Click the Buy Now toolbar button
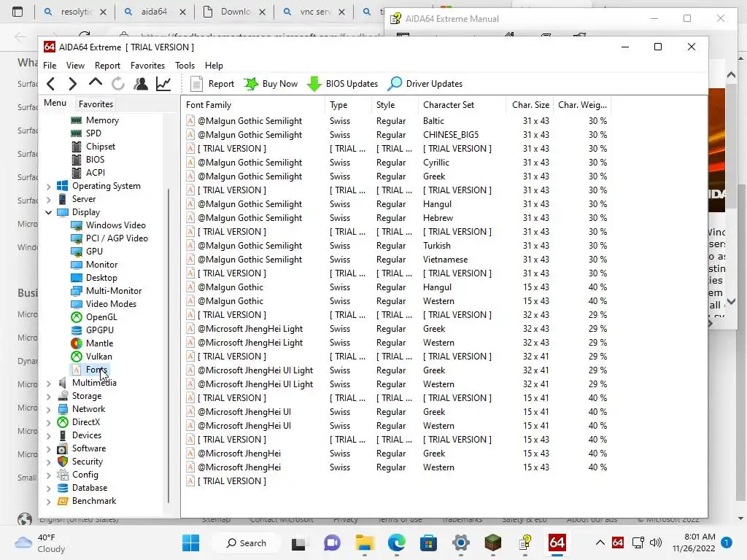The image size is (747, 560). point(271,84)
